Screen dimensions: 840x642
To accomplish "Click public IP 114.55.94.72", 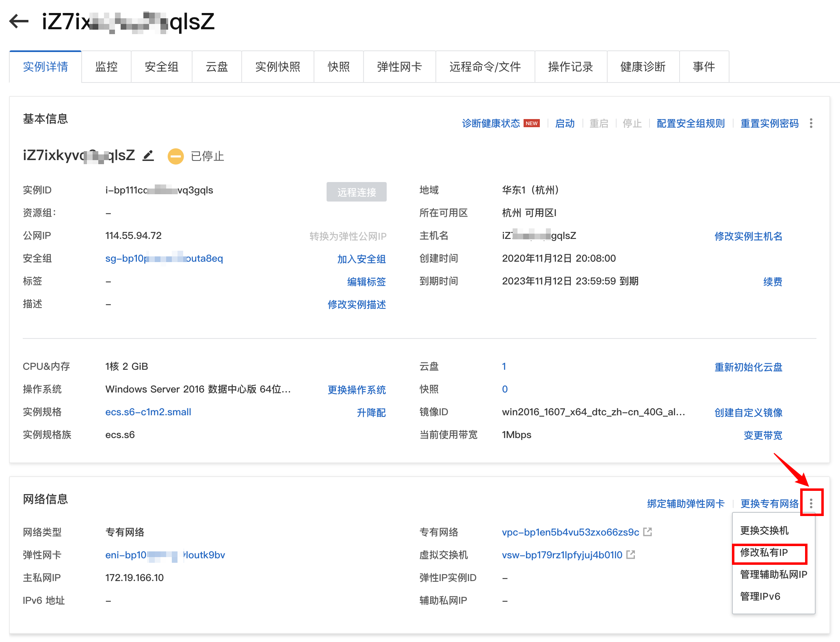I will tap(133, 236).
